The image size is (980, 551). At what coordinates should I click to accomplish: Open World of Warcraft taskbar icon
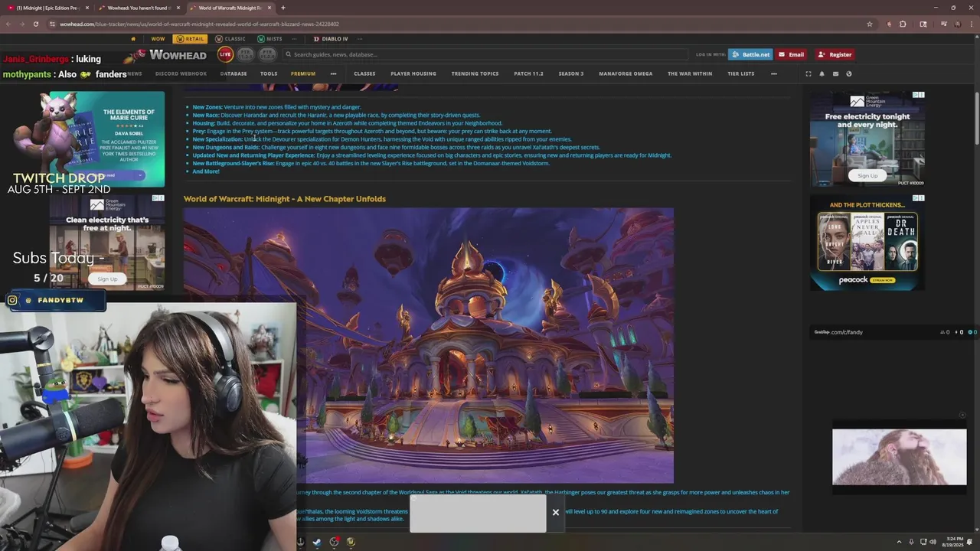coord(351,542)
